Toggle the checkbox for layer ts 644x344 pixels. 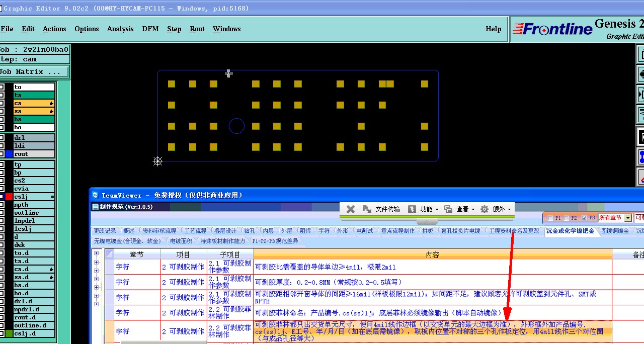(2, 95)
